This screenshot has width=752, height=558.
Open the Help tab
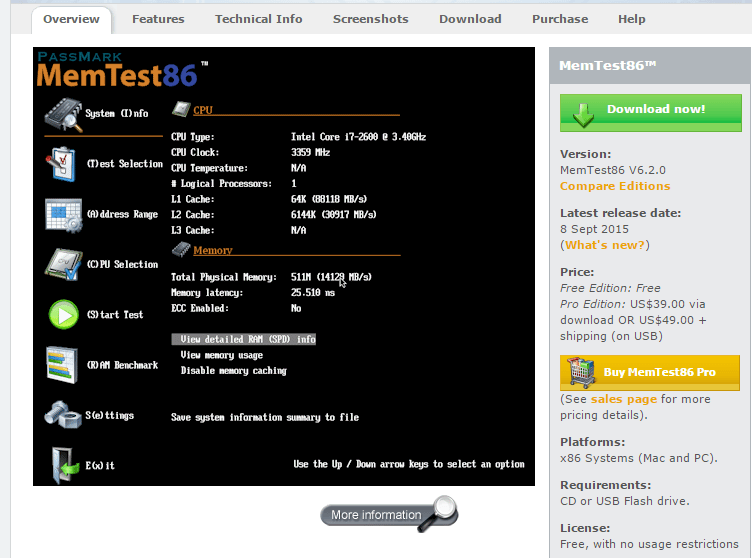(632, 19)
